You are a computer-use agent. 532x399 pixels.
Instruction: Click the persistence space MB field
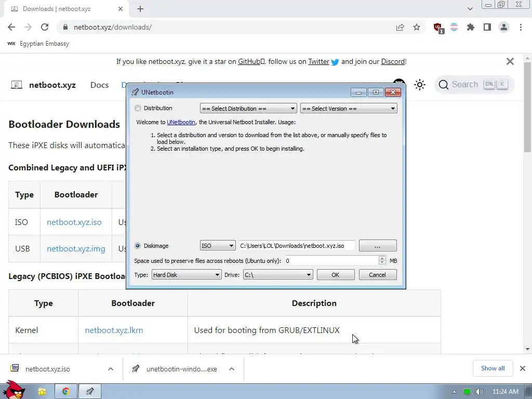pyautogui.click(x=331, y=261)
